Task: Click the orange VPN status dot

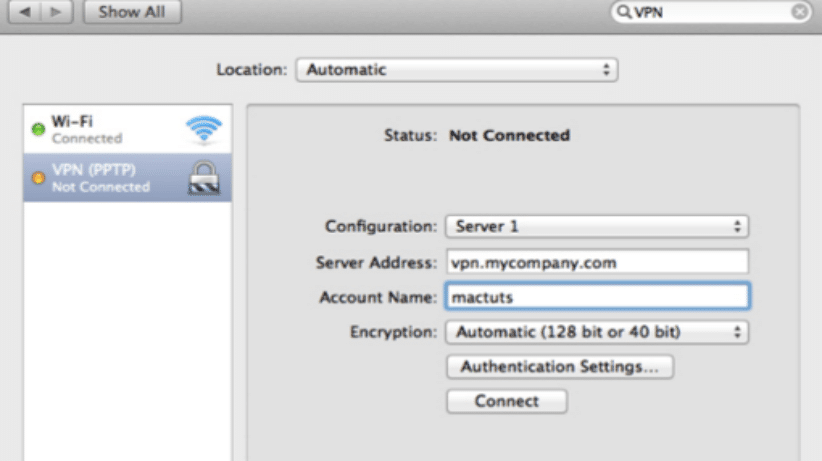Action: [38, 178]
